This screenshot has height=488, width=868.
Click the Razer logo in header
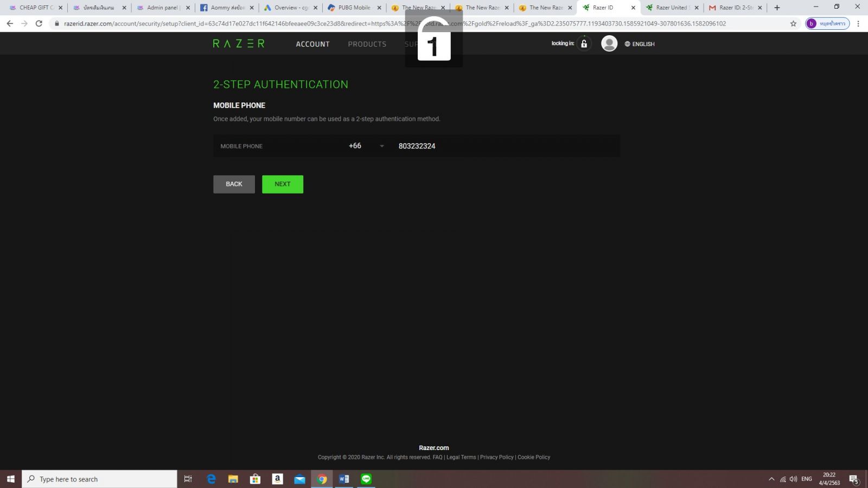(x=239, y=43)
